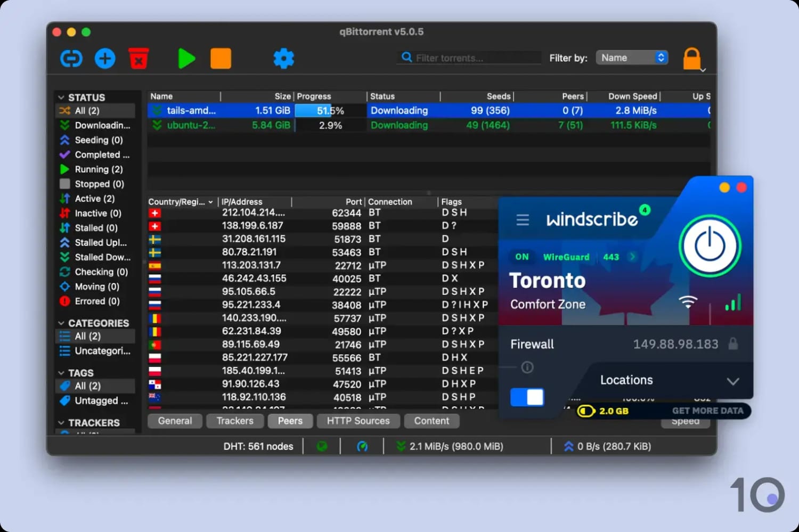Select the Running (2) status filter
This screenshot has width=799, height=532.
coord(95,169)
